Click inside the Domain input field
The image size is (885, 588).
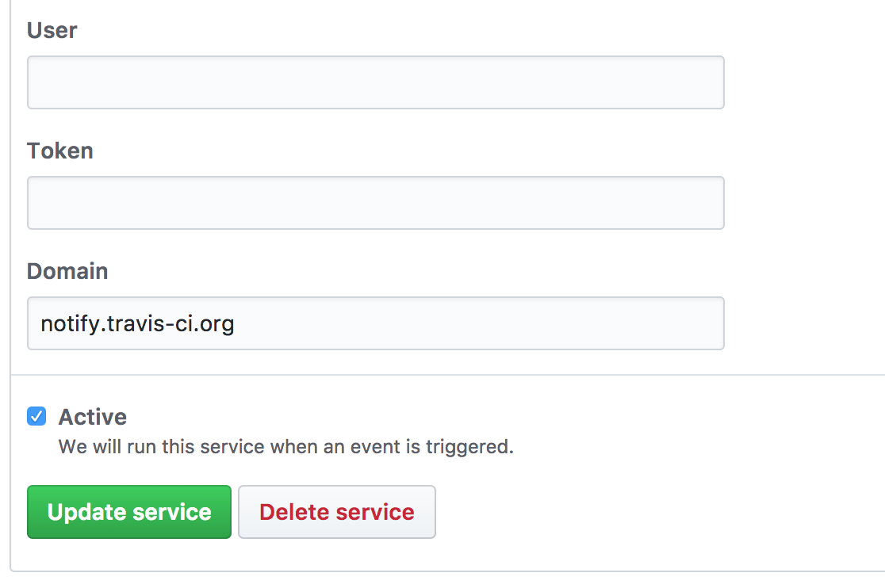click(376, 323)
